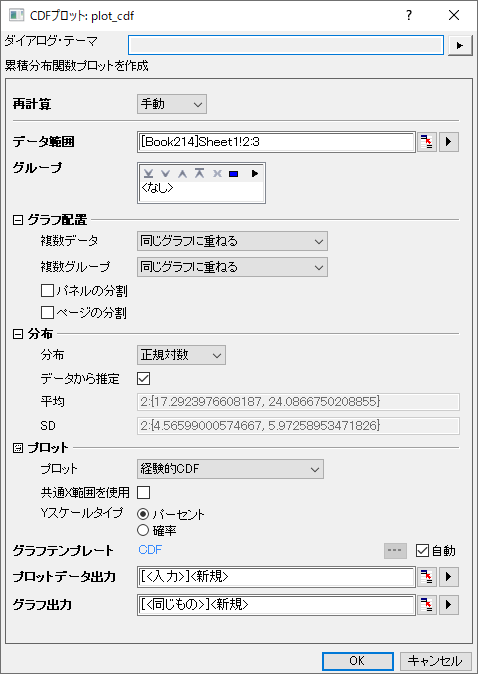
Task: Open the dialog theme flyout arrow button
Action: 460,46
